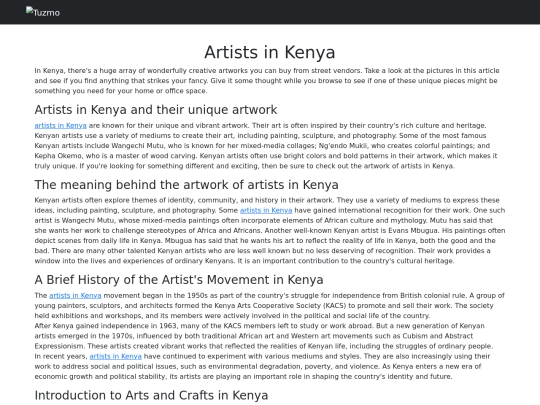Image resolution: width=540 pixels, height=405 pixels.
Task: Click the name 'Kepha Okemo' in the paragraph
Action: (57, 156)
